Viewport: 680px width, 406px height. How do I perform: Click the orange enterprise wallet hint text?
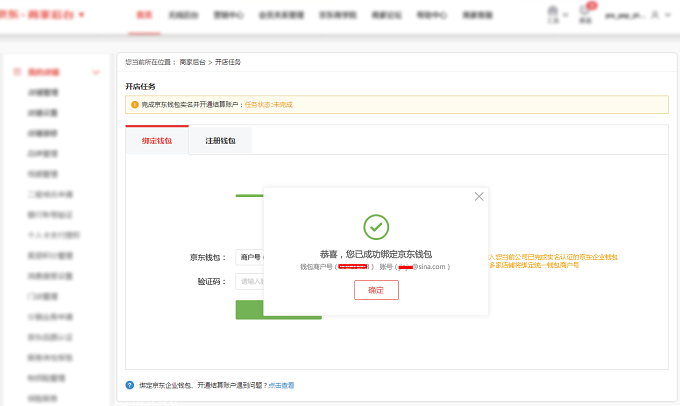553,261
